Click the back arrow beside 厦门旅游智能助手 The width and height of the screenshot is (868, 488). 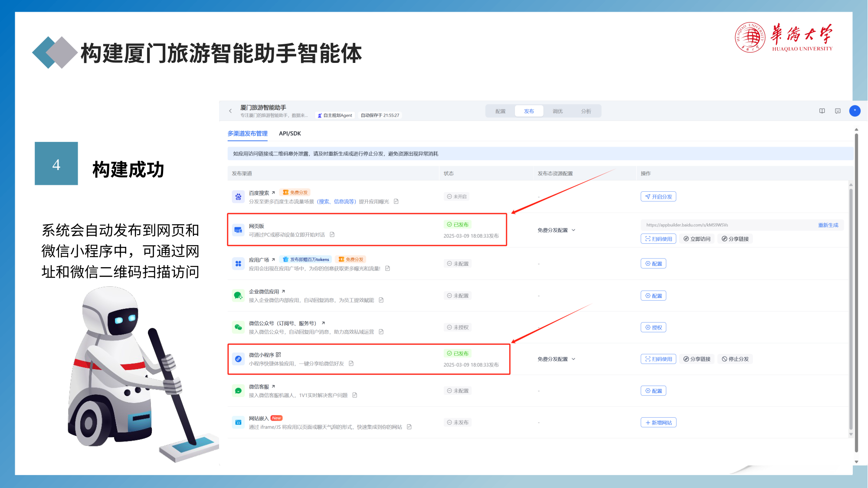pyautogui.click(x=230, y=111)
